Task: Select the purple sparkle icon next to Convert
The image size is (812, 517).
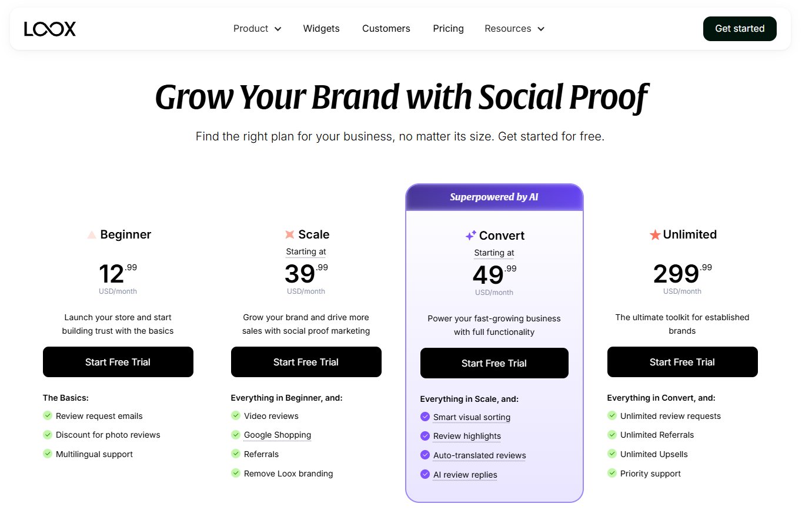Action: pos(470,235)
